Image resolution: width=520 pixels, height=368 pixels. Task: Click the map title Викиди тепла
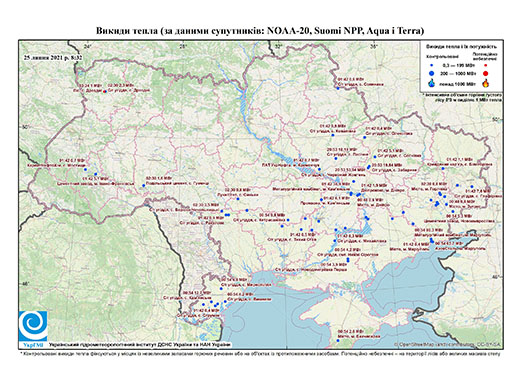click(x=260, y=31)
